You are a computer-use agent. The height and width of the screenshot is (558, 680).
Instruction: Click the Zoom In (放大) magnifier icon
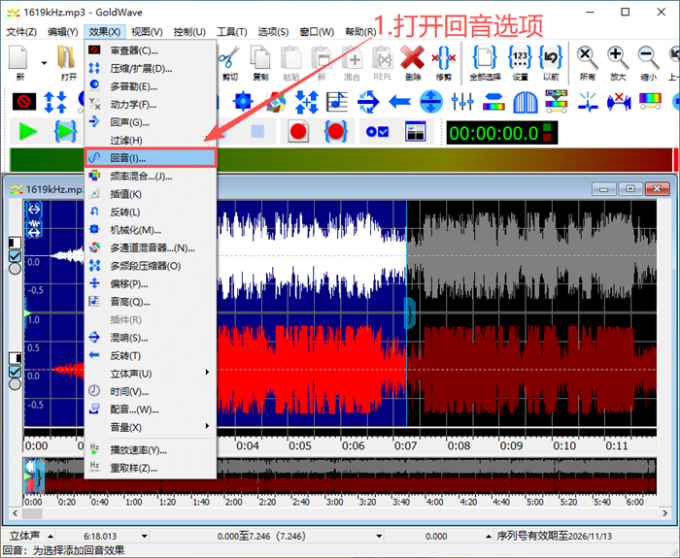[x=618, y=58]
